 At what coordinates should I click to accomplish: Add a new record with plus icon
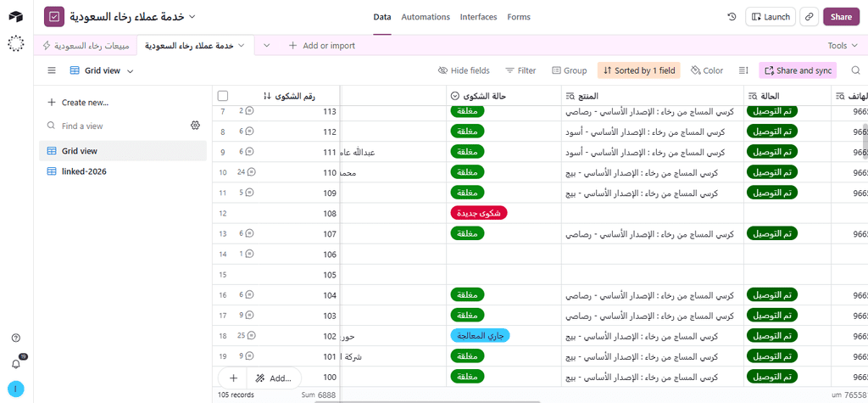tap(233, 378)
